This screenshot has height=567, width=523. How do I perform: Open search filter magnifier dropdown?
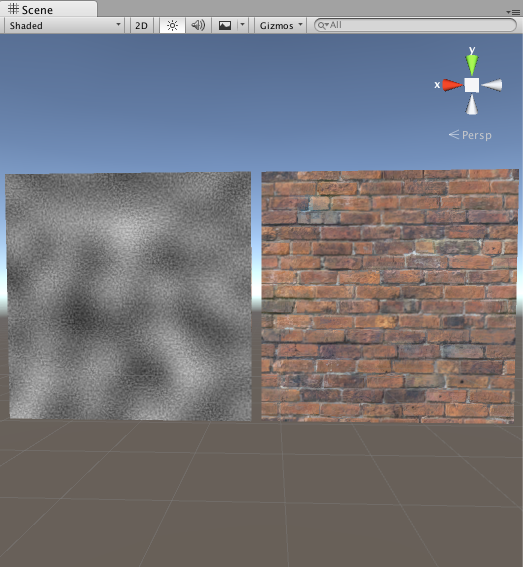[x=323, y=25]
